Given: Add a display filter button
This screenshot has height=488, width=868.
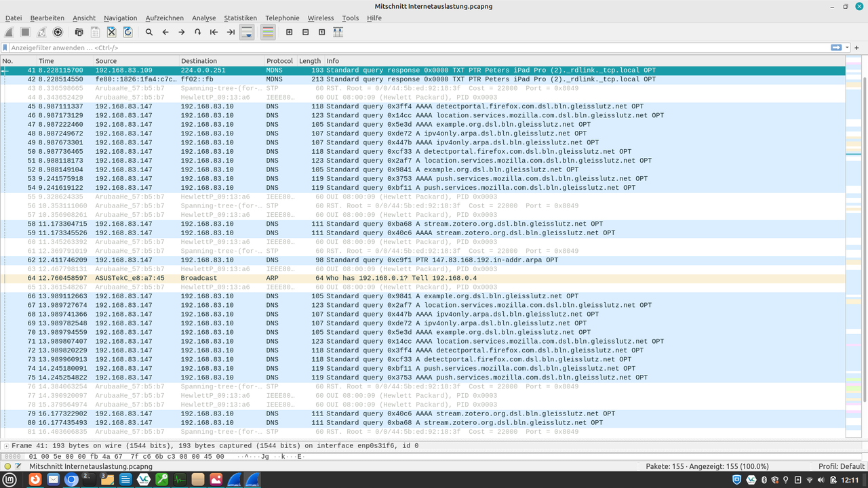Looking at the screenshot, I should coord(857,48).
